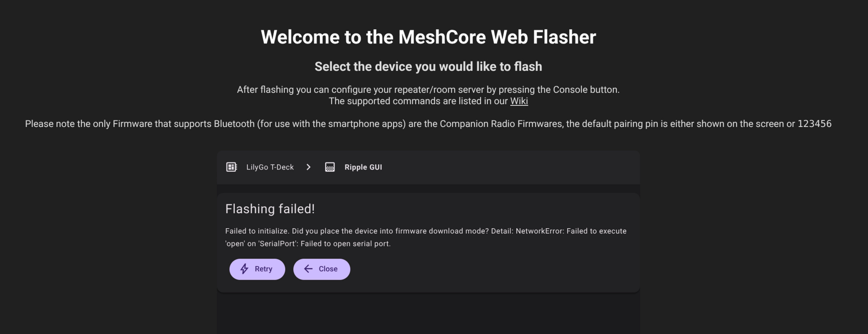868x334 pixels.
Task: Click the MeshCore Web Flasher welcome title
Action: point(428,37)
